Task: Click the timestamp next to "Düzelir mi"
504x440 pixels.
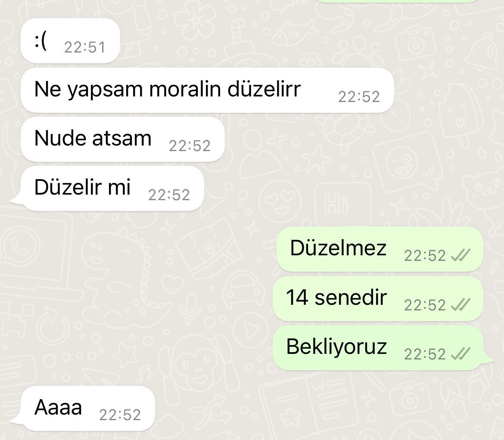Action: pos(169,195)
